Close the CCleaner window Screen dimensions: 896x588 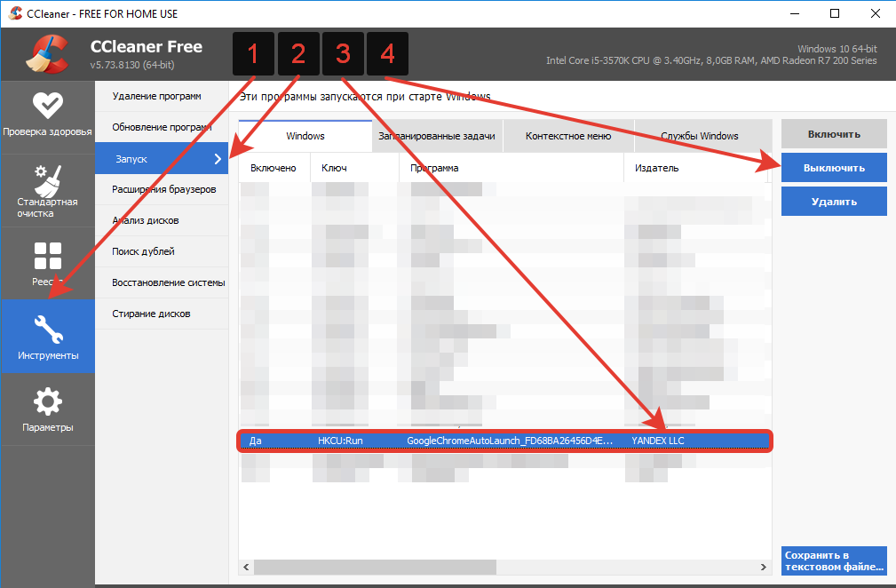[x=875, y=13]
